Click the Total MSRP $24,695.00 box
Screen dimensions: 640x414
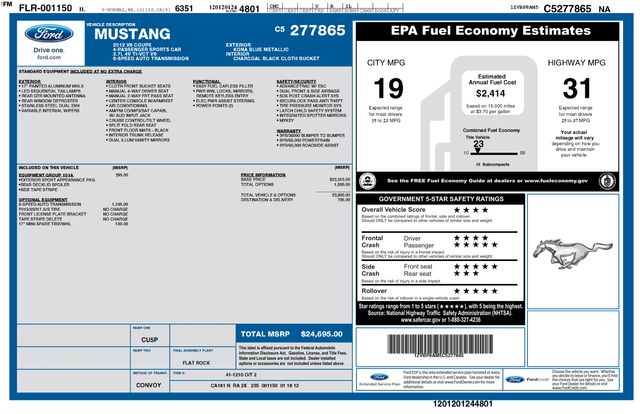pos(279,332)
